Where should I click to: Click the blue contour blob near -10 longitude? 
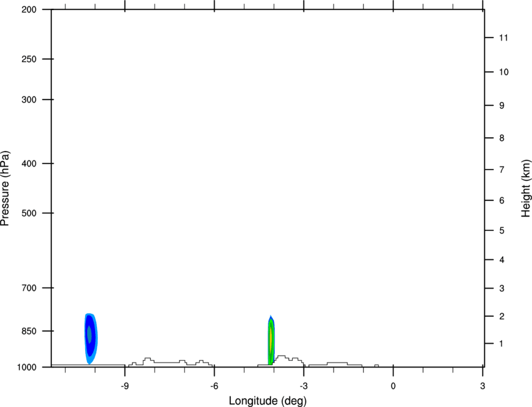click(91, 338)
